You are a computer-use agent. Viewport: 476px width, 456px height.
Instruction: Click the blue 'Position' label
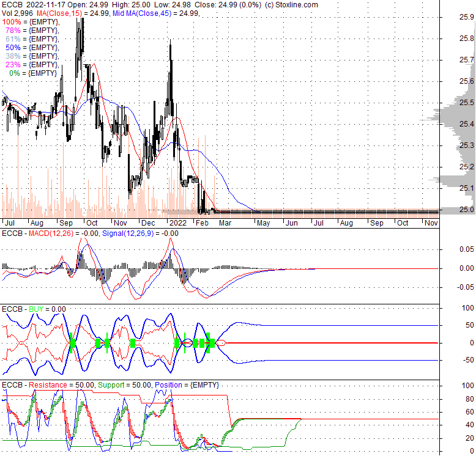click(168, 384)
